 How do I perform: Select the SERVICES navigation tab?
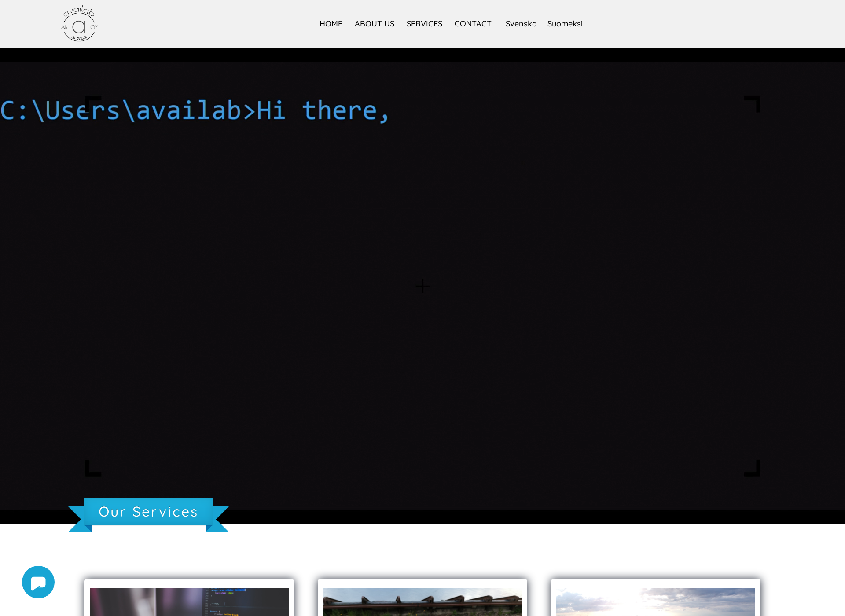(x=424, y=24)
